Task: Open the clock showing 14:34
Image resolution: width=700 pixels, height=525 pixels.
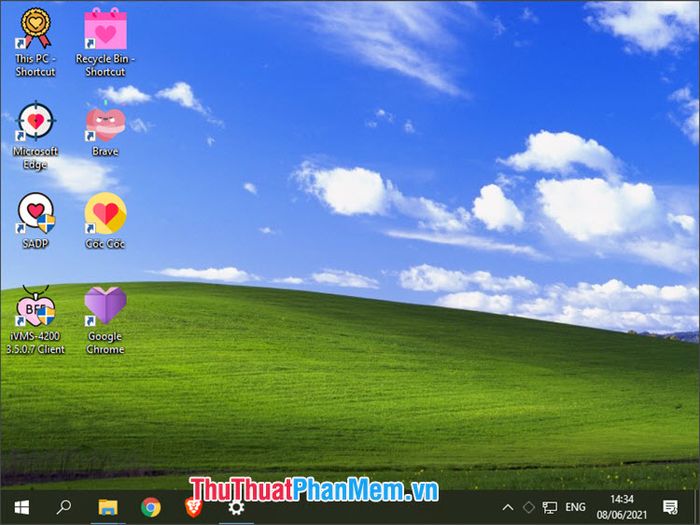Action: (x=621, y=507)
